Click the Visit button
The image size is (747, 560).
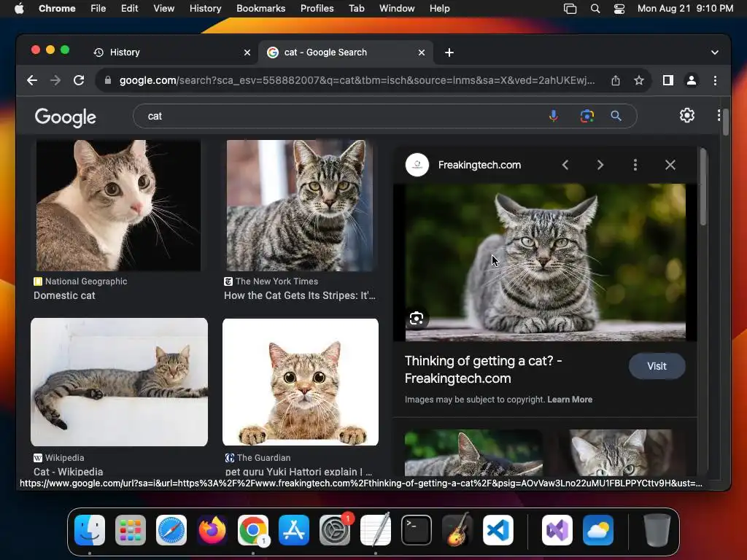(x=657, y=366)
